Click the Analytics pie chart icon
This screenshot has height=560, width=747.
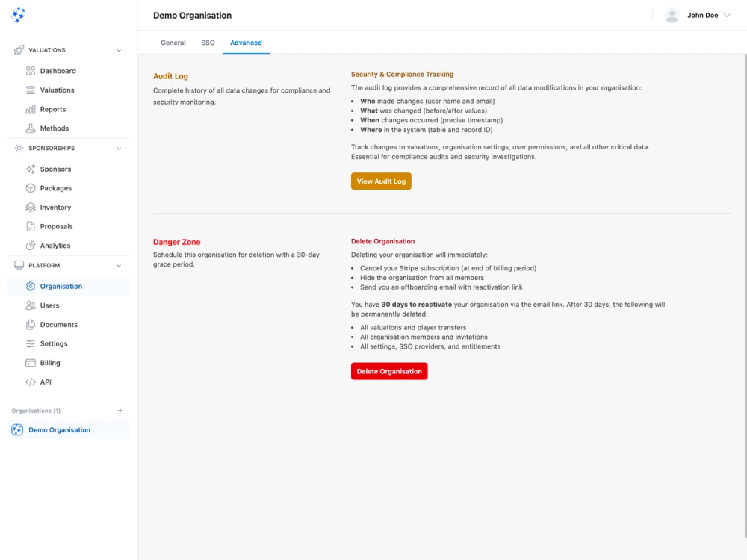click(x=31, y=245)
